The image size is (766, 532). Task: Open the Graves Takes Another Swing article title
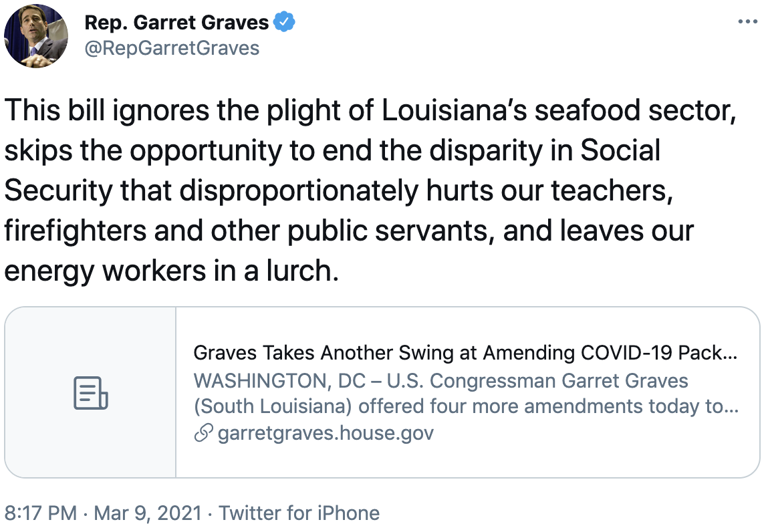click(x=465, y=353)
